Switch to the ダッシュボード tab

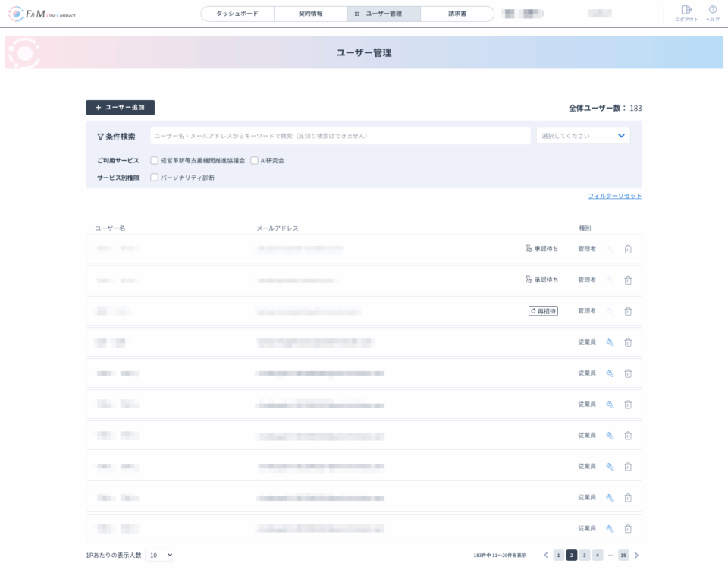tap(237, 14)
